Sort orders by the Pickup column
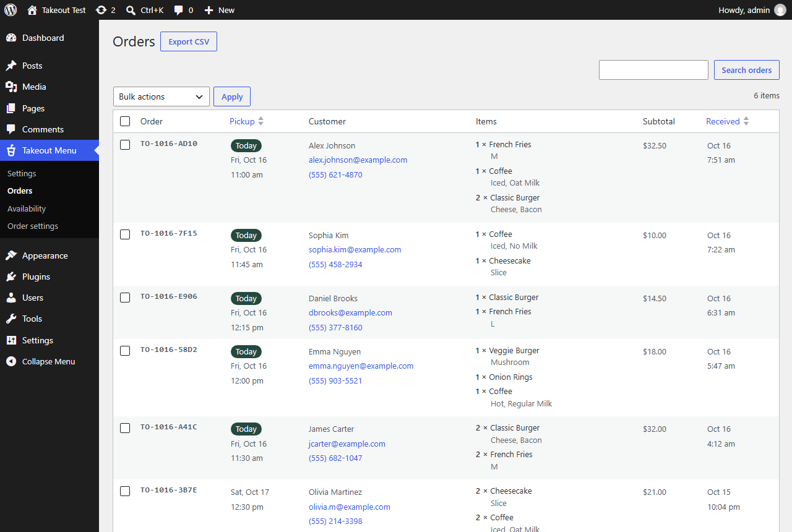Viewport: 792px width, 532px height. (x=246, y=121)
